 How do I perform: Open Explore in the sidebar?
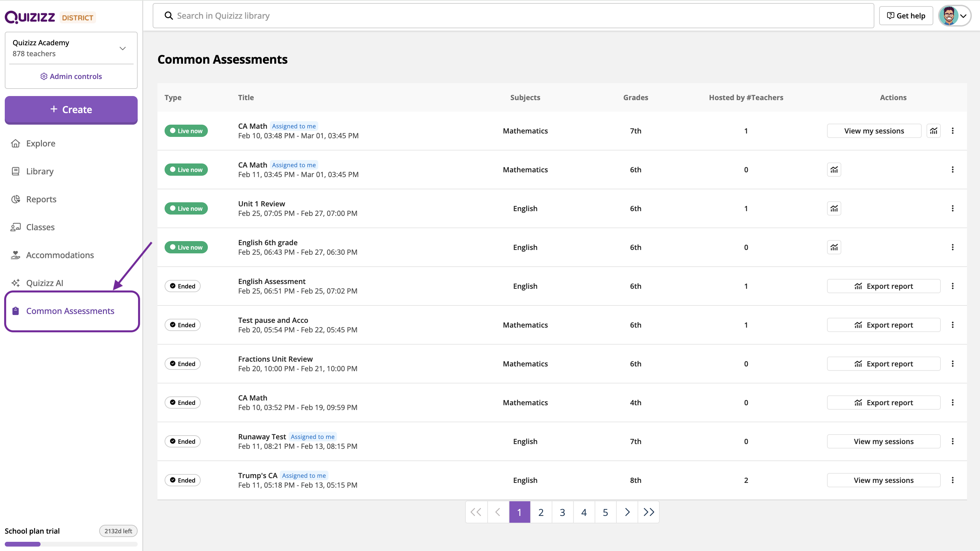click(41, 143)
